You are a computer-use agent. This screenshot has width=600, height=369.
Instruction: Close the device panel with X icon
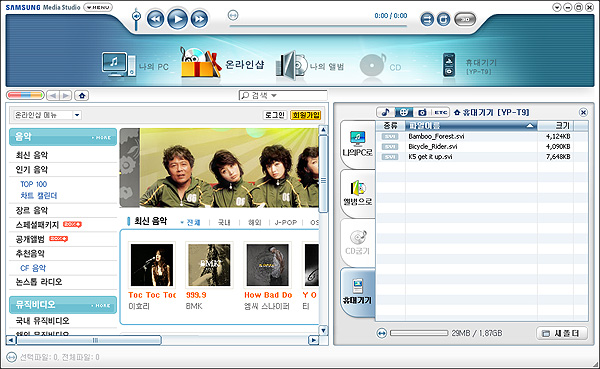[583, 112]
